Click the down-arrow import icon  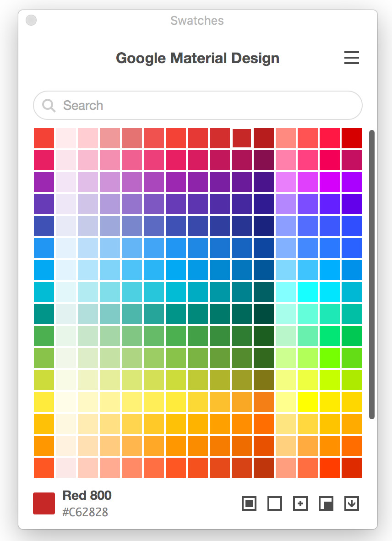(351, 503)
